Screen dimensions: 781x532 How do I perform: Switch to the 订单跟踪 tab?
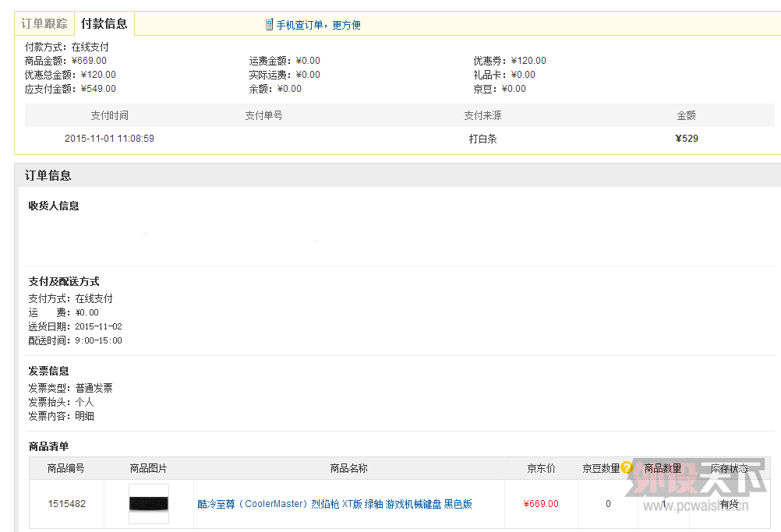[44, 24]
